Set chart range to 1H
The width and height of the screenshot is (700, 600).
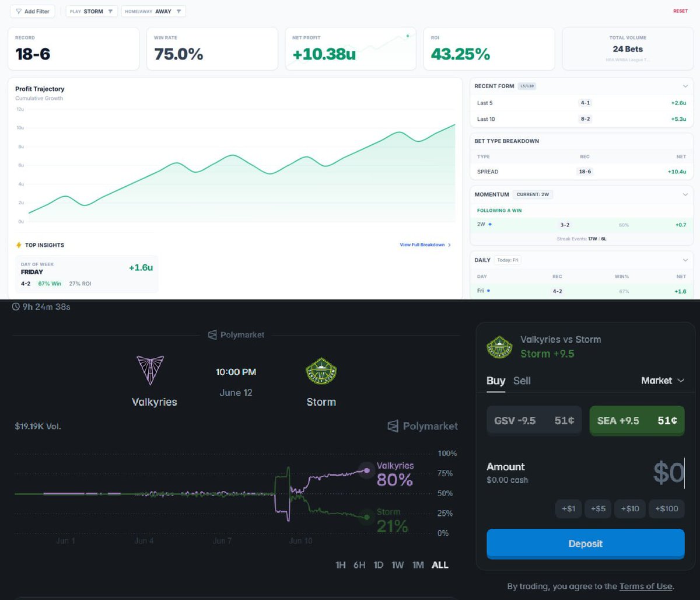click(x=341, y=565)
